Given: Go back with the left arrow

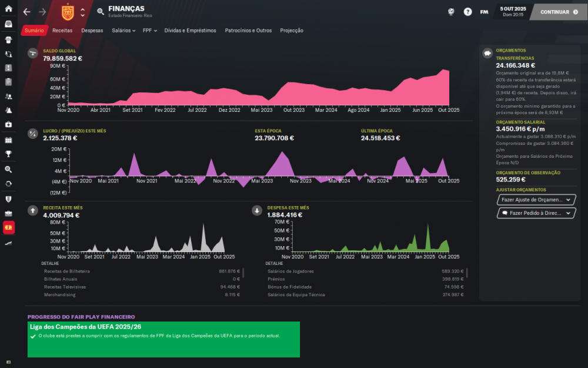Looking at the screenshot, I should coord(26,12).
